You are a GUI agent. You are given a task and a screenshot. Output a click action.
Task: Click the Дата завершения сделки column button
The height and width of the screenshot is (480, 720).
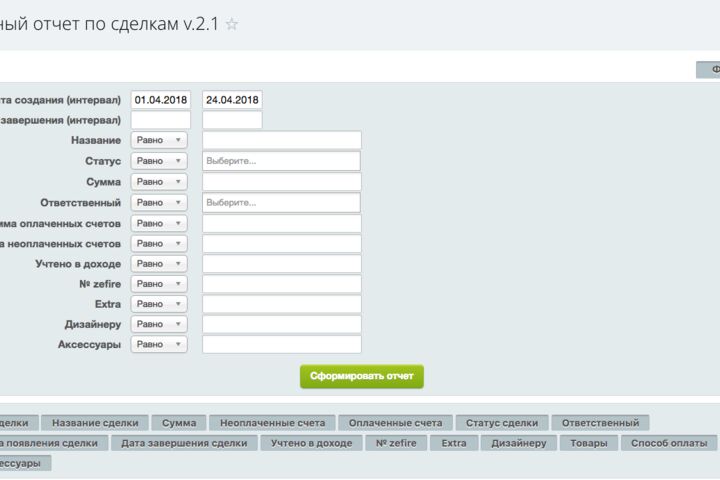184,443
